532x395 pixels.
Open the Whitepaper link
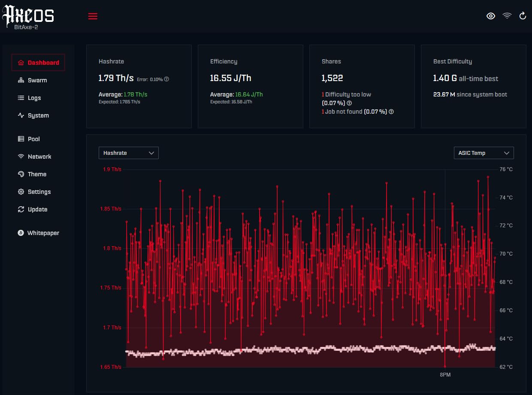tap(38, 233)
